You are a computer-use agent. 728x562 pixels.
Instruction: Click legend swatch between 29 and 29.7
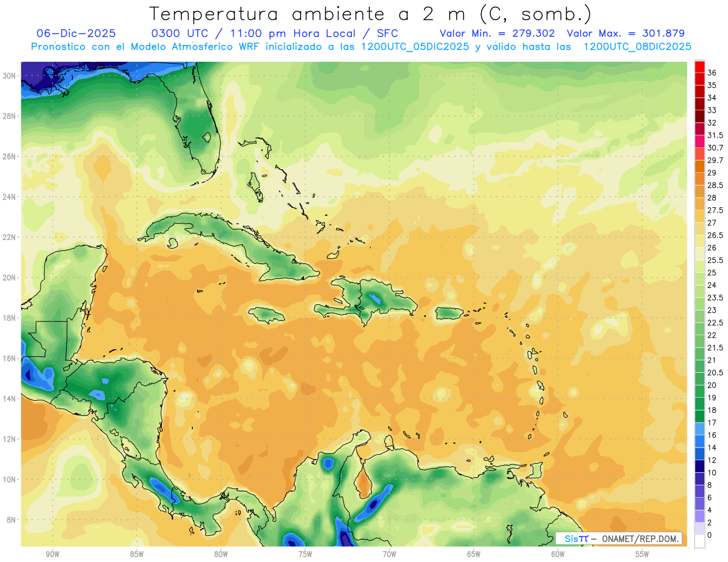click(x=699, y=166)
